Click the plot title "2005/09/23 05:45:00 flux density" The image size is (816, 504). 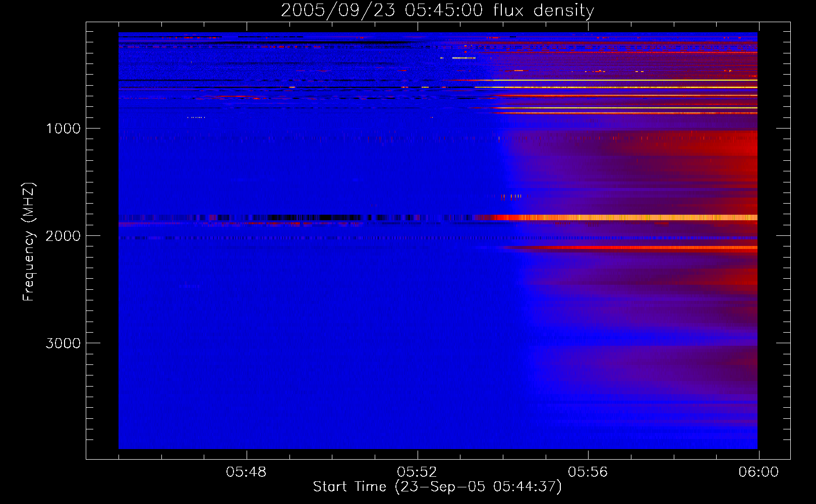[x=437, y=10]
